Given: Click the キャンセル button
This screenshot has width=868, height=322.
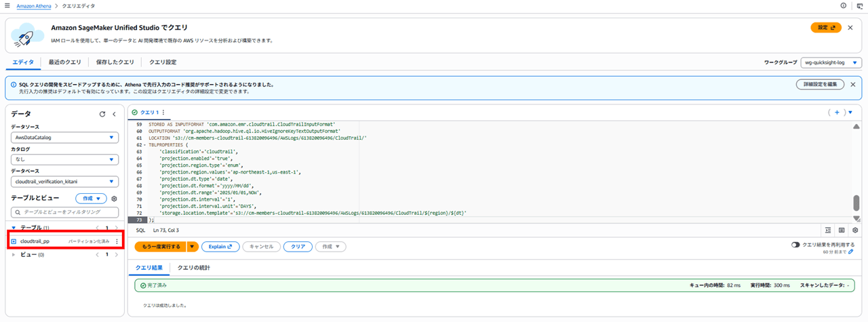Looking at the screenshot, I should (x=261, y=247).
